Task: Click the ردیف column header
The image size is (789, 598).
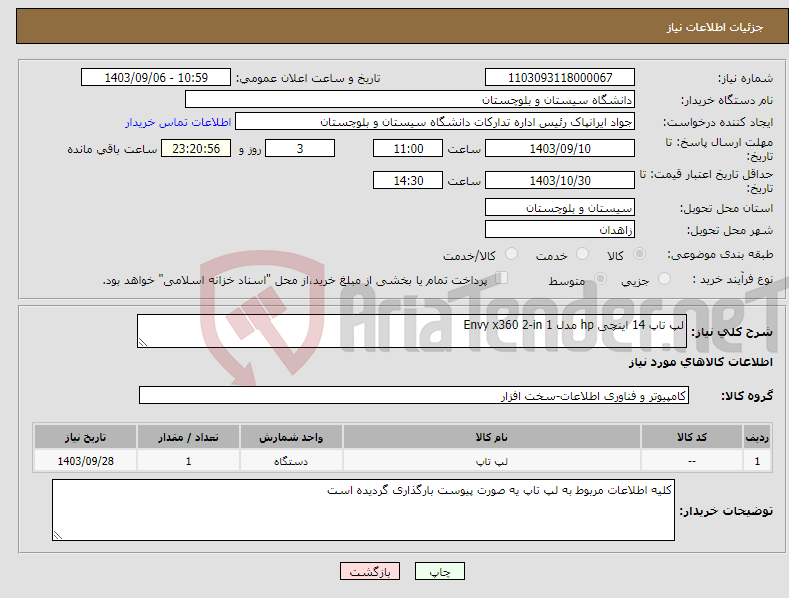Action: click(x=757, y=437)
